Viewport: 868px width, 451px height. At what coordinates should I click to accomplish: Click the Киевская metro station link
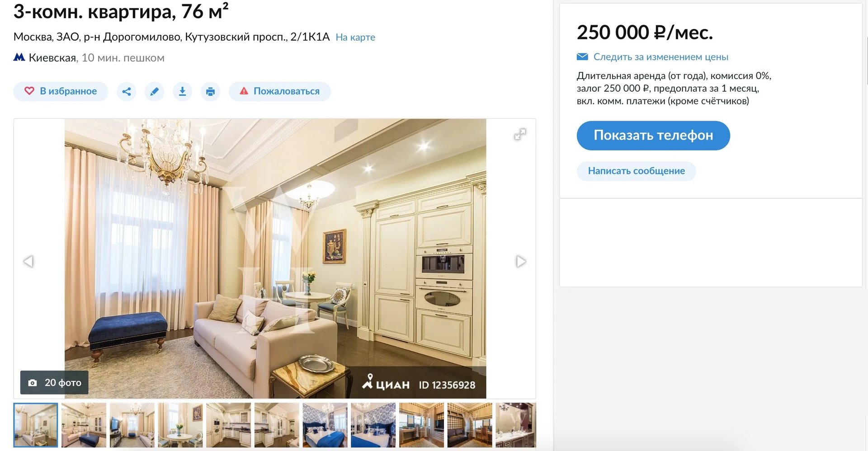(x=52, y=58)
